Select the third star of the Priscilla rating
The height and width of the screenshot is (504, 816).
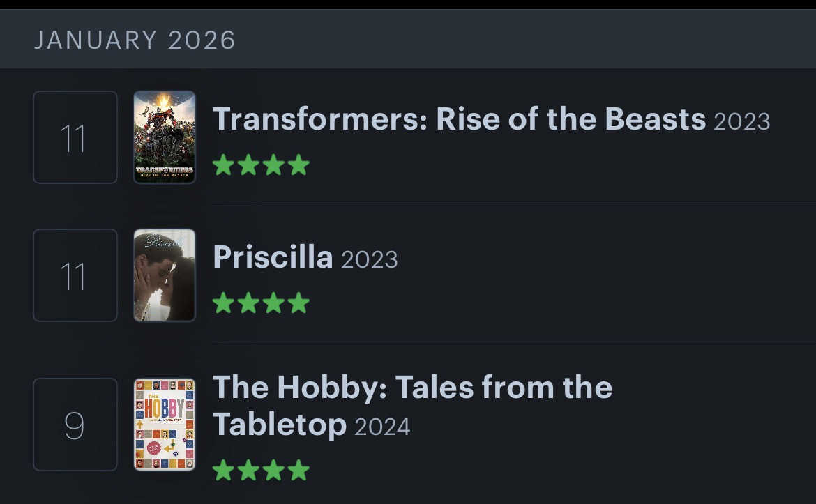pos(273,303)
